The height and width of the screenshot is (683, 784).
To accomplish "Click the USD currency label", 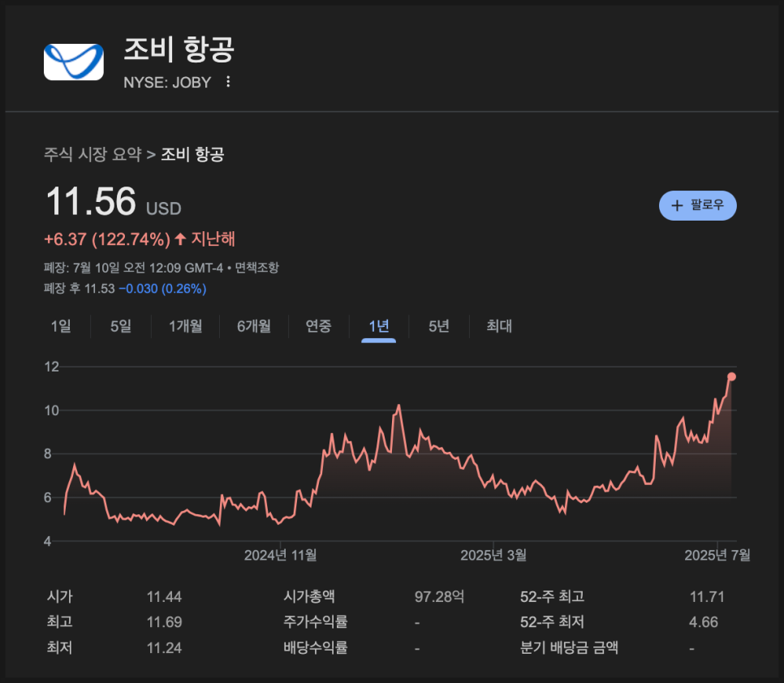I will (163, 208).
